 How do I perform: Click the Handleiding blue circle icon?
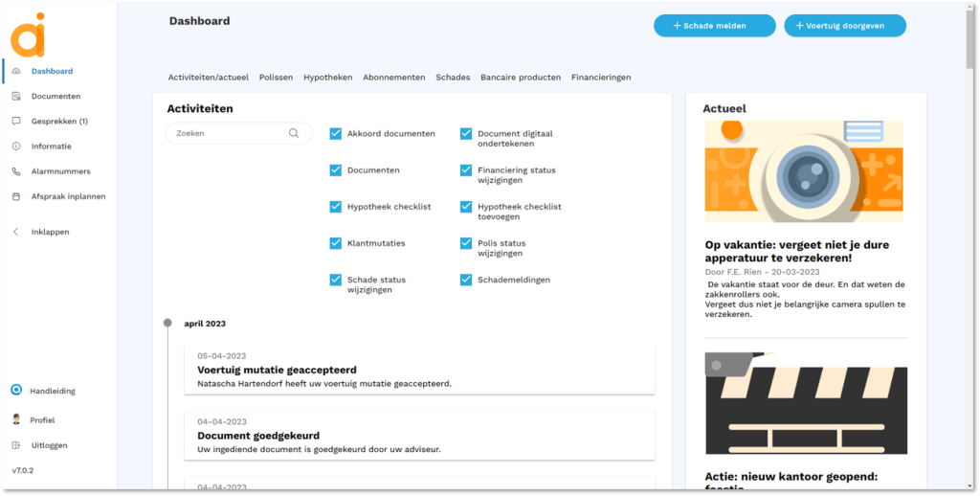tap(16, 391)
